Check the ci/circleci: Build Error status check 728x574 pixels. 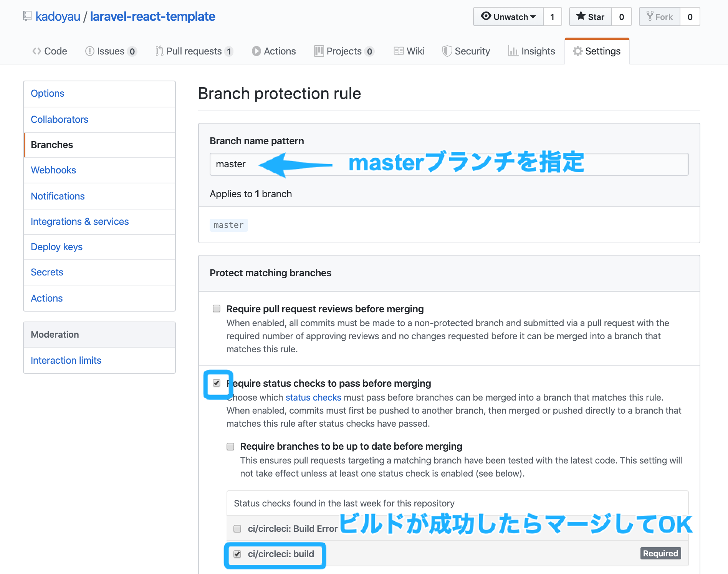(237, 529)
